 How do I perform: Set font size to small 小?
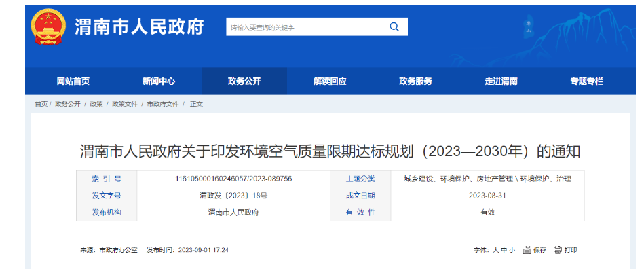tap(512, 250)
